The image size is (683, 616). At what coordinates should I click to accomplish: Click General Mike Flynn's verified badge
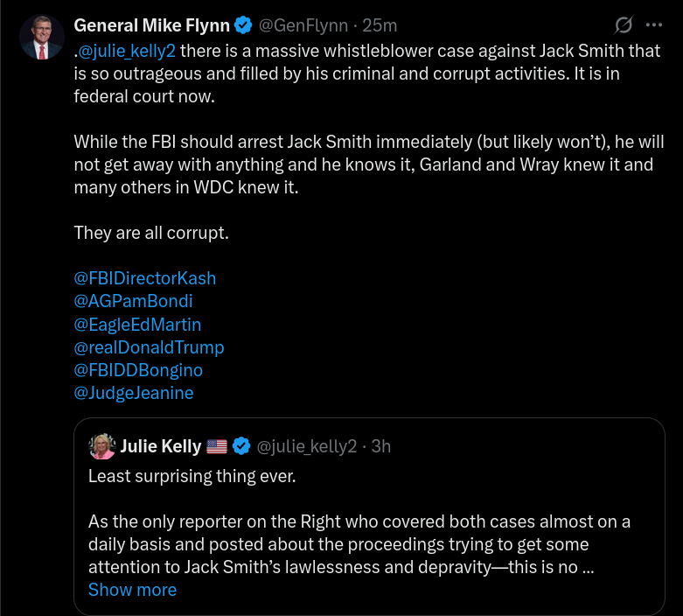244,24
